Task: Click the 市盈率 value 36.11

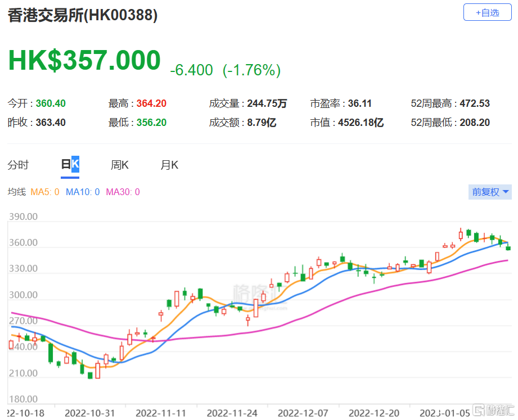Action: [x=360, y=103]
